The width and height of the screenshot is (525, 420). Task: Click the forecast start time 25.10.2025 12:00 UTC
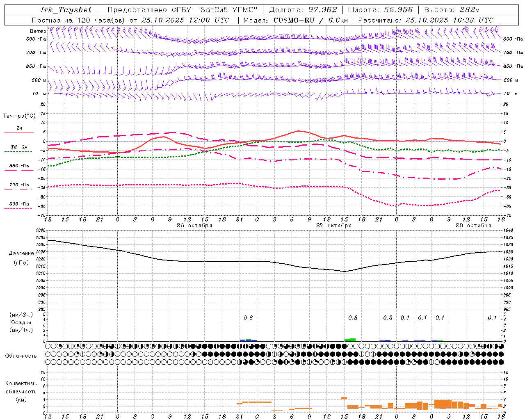185,20
